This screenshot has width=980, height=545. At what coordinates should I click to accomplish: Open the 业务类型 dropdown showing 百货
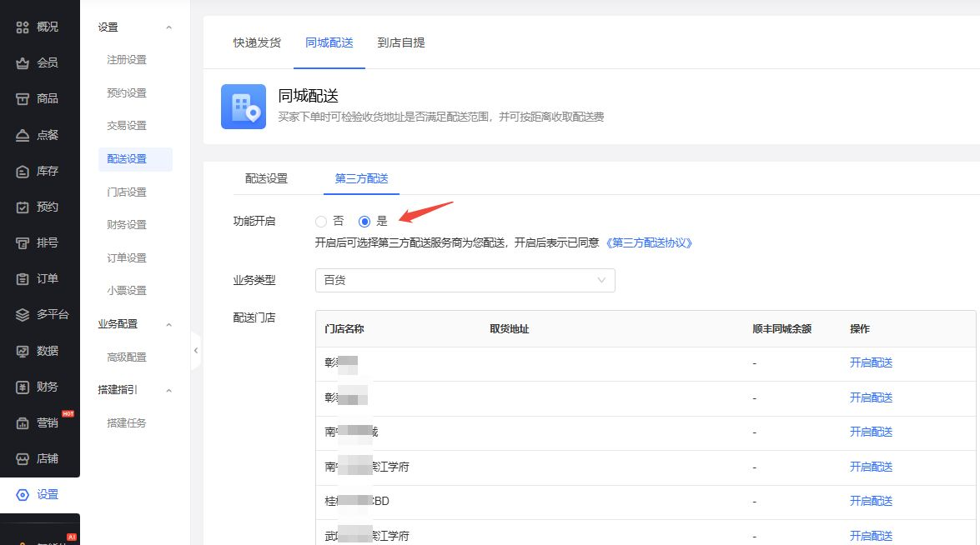(465, 281)
